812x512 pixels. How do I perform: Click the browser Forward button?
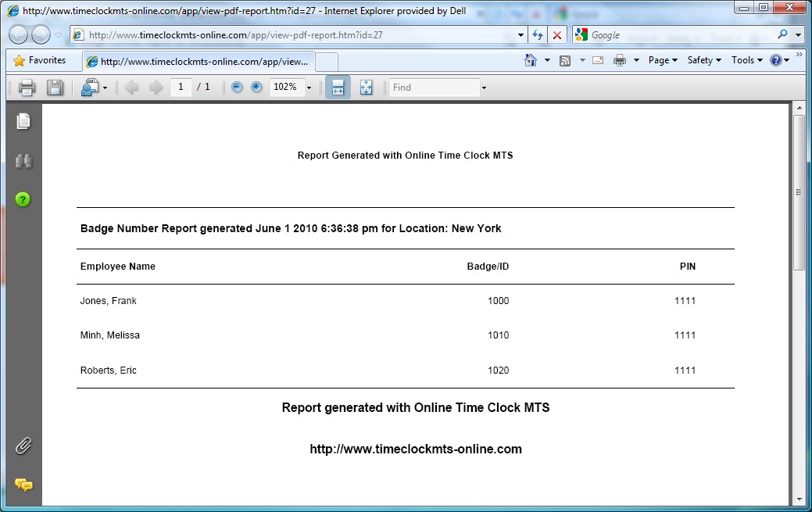point(41,34)
